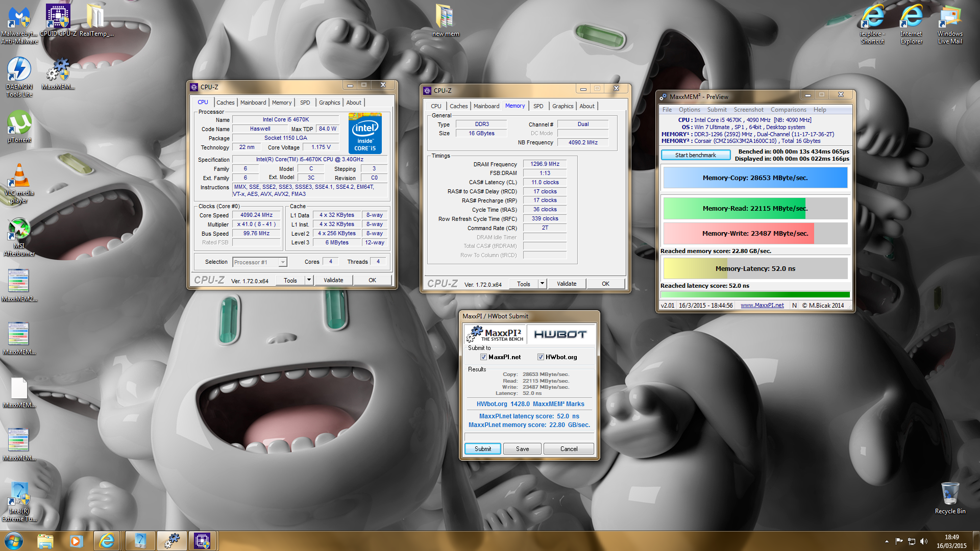Image resolution: width=980 pixels, height=551 pixels.
Task: Click the Memory-Read result bar
Action: click(755, 209)
